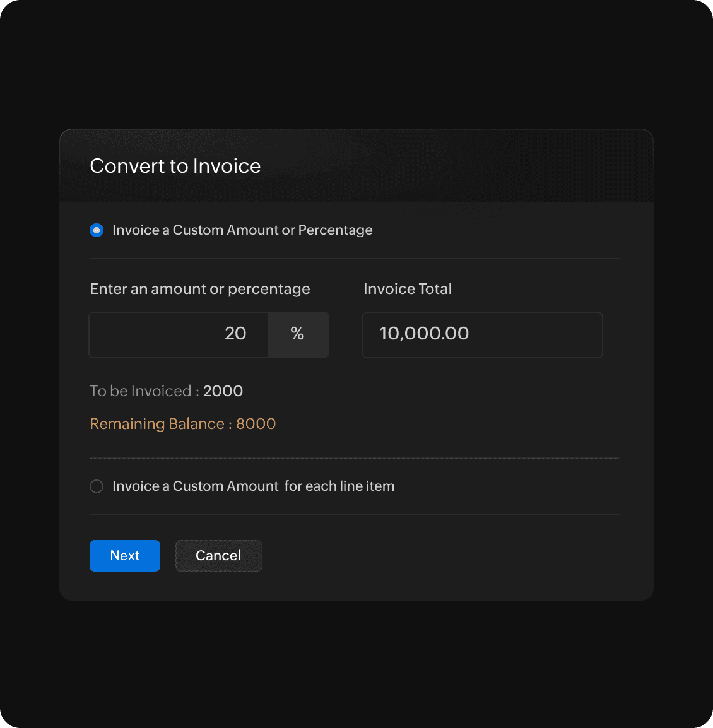
Task: Click the "To be Invoiced" label text
Action: [x=141, y=391]
